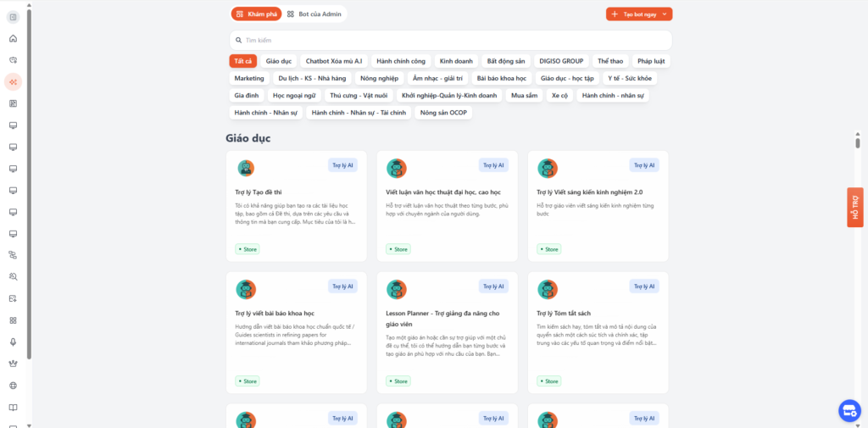Filter by Chatbot Xóa mù A.I

[334, 61]
